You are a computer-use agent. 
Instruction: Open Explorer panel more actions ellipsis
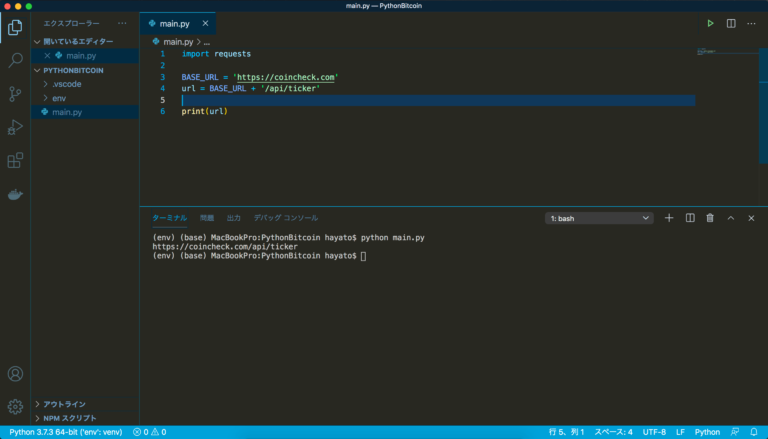click(x=122, y=24)
